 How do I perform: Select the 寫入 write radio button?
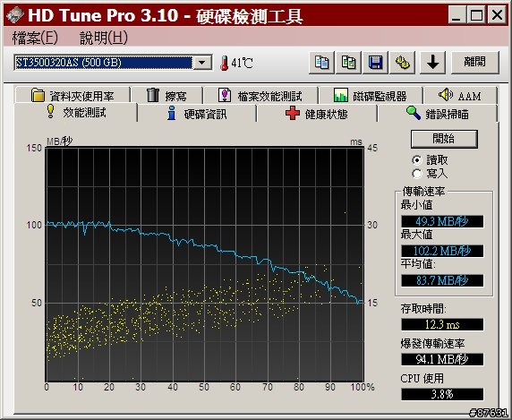tap(417, 174)
